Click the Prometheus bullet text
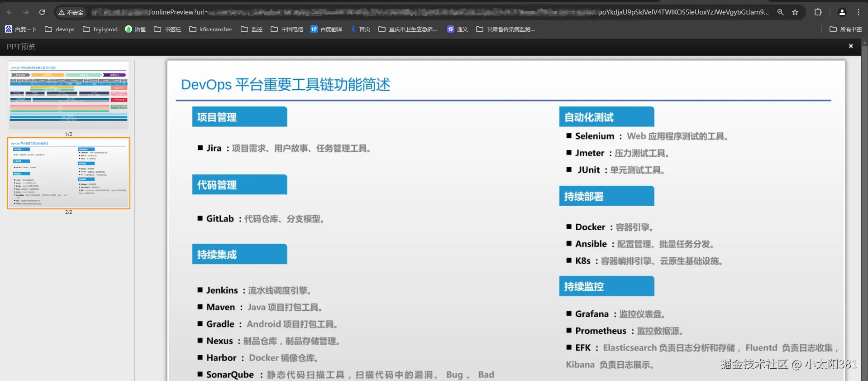Viewport: 868px width, 381px height. tap(625, 331)
